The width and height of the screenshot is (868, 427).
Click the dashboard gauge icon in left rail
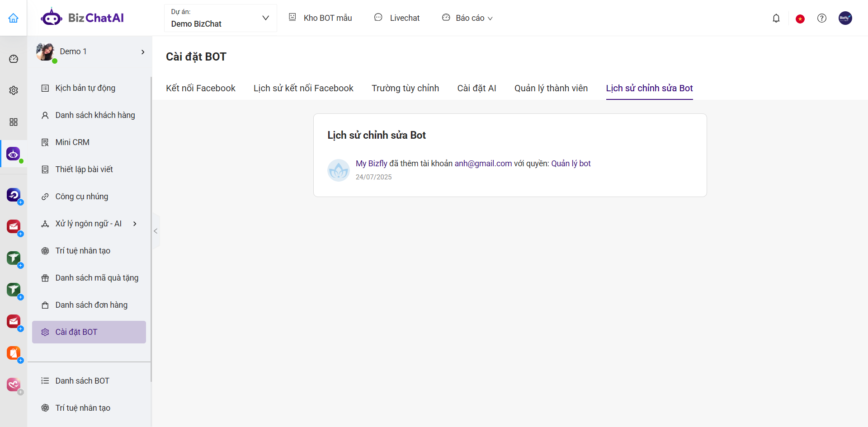click(14, 59)
